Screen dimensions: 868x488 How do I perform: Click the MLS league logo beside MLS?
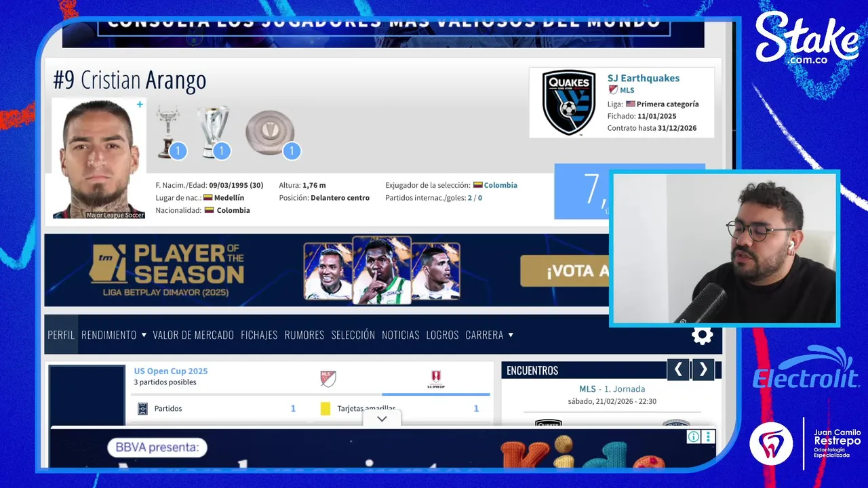[613, 90]
